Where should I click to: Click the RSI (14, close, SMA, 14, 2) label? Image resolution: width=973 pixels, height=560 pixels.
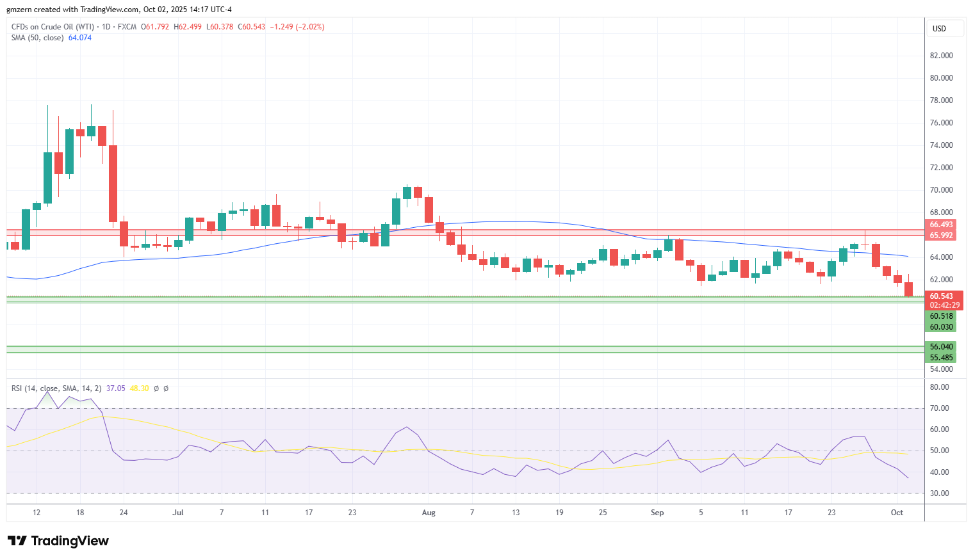click(x=56, y=388)
